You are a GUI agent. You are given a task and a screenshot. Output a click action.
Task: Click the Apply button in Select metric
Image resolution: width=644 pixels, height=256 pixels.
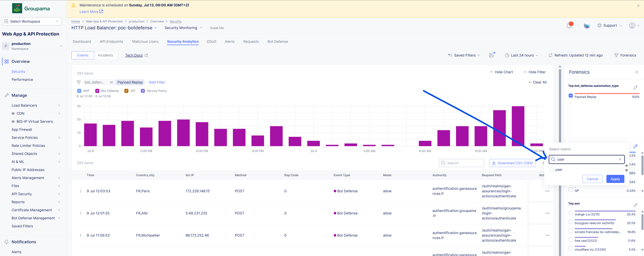[x=615, y=179]
